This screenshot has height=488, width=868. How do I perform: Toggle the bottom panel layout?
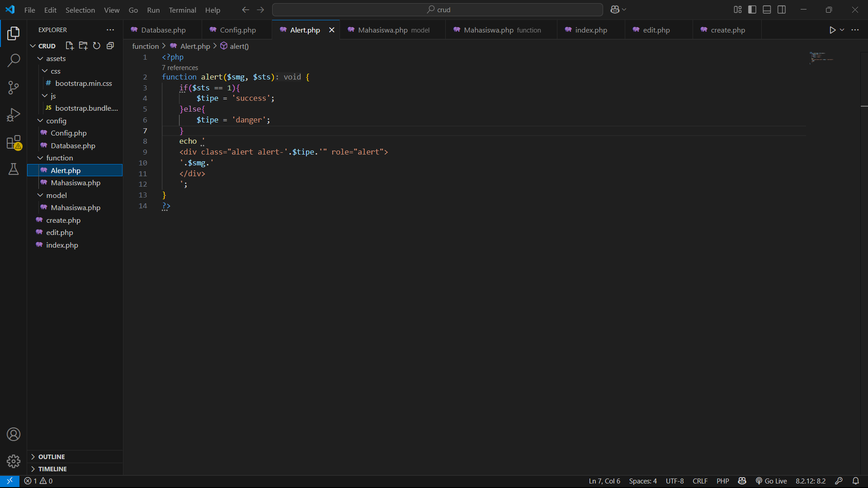[767, 9]
